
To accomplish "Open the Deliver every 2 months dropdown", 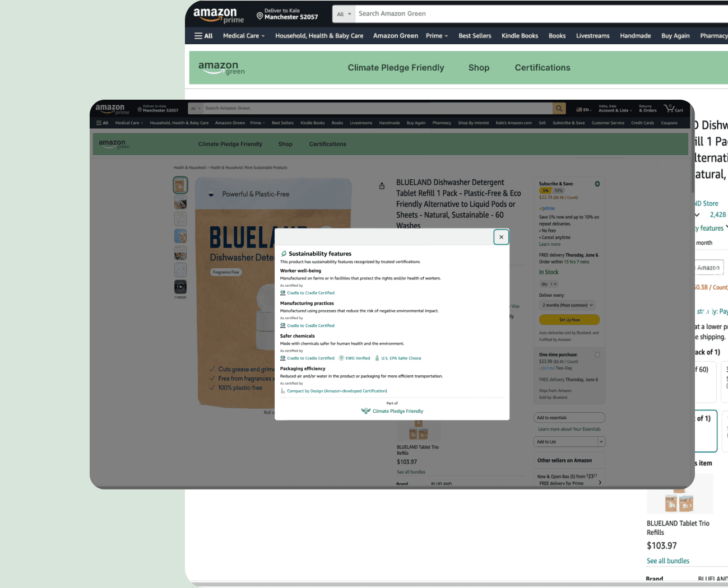I will pos(568,305).
